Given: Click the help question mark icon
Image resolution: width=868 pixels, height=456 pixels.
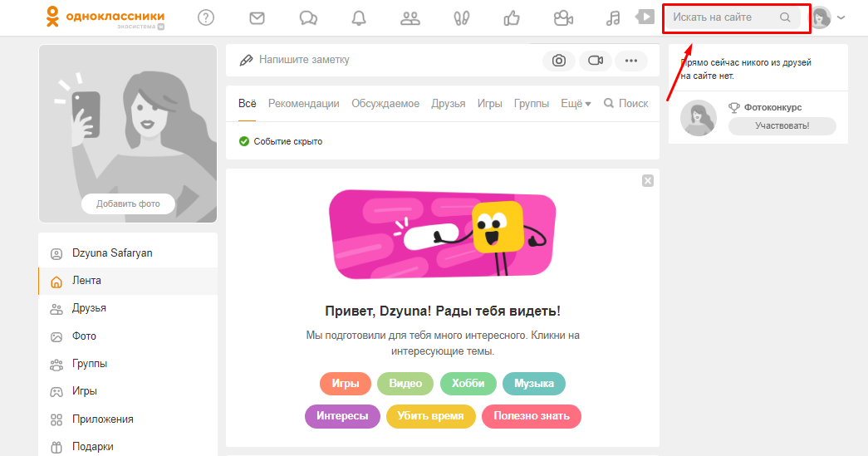Looking at the screenshot, I should [x=206, y=17].
